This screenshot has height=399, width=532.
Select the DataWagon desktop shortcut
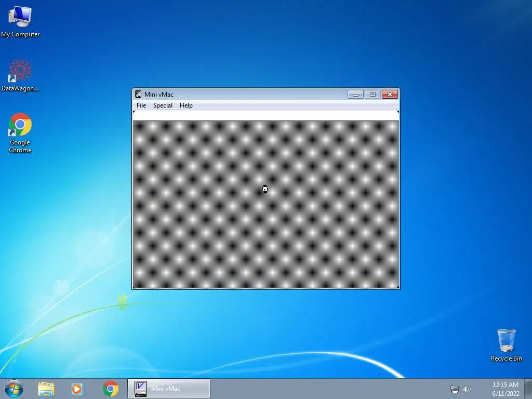point(20,76)
